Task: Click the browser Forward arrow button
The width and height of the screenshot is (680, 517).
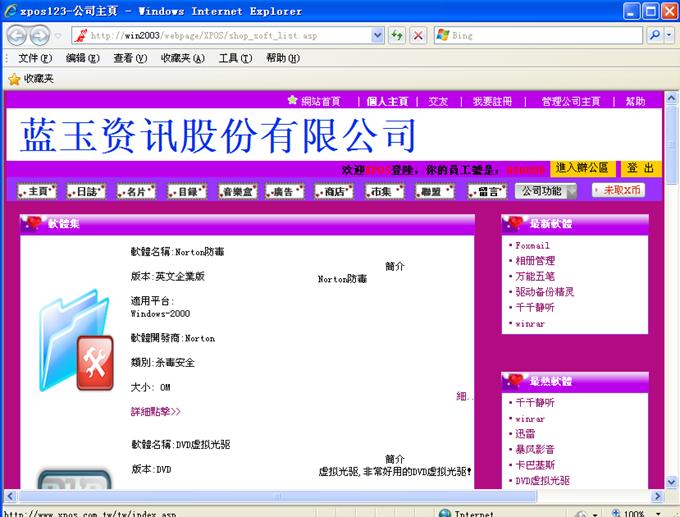Action: 39,35
